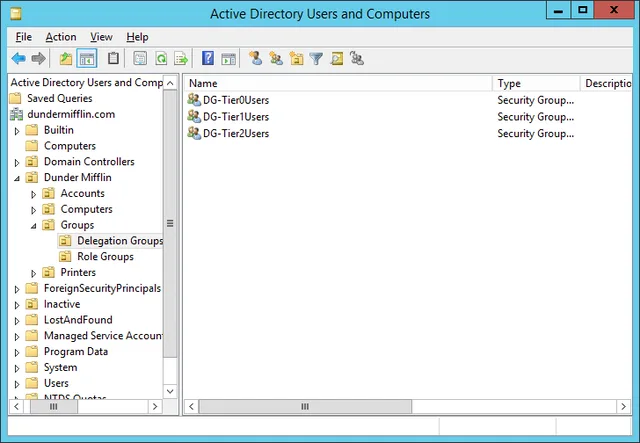Sort by the Description column header
Image resolution: width=640 pixels, height=443 pixels.
(606, 83)
